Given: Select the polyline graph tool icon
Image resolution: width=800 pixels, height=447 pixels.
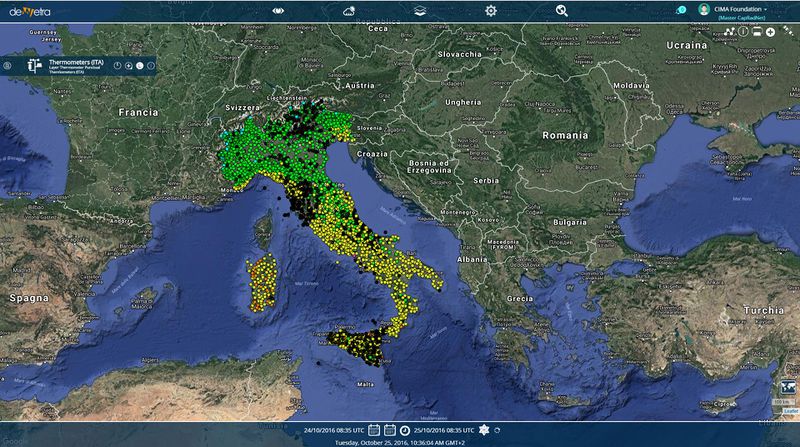Looking at the screenshot, I should point(729,32).
